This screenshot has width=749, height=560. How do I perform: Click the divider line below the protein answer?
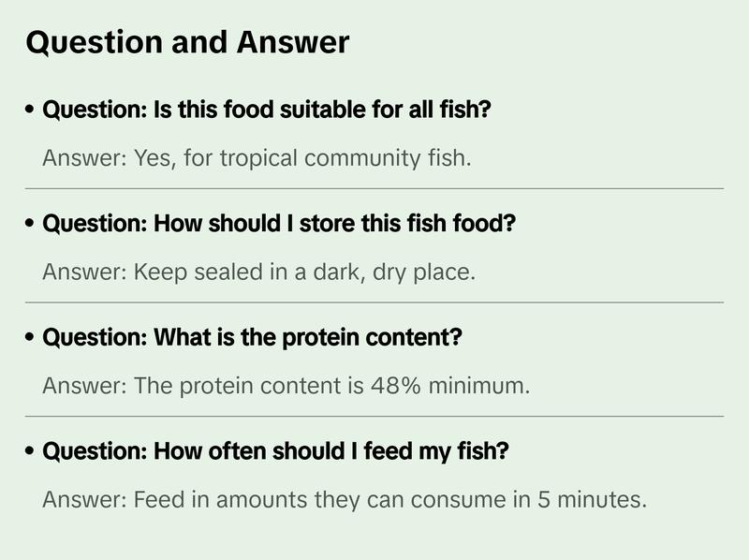pos(374,416)
